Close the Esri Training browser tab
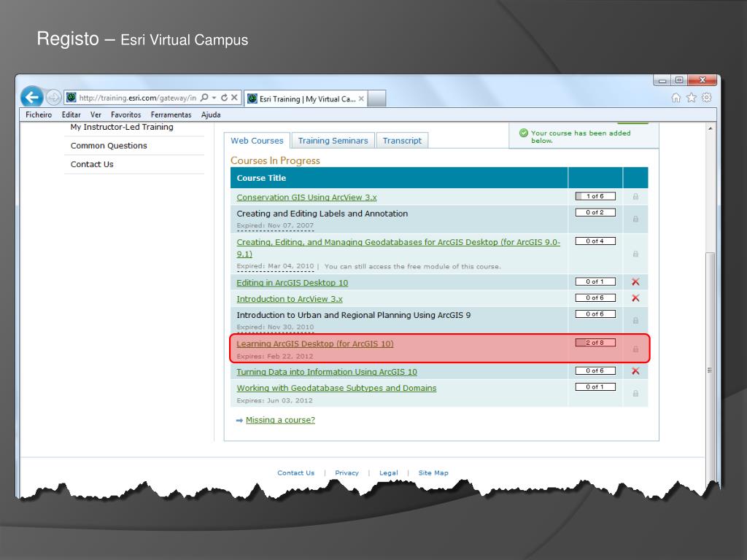The width and height of the screenshot is (747, 560). 361,98
